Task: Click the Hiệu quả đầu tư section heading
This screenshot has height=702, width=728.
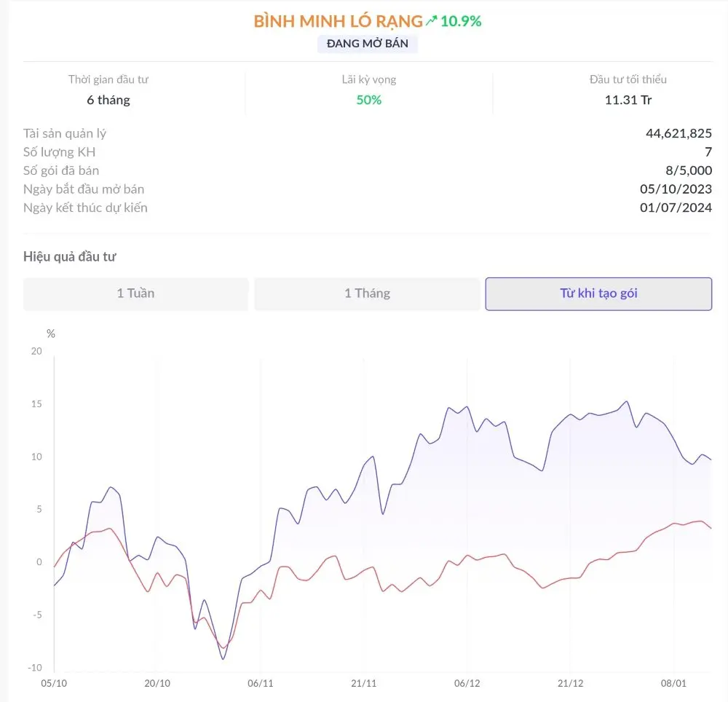Action: click(70, 257)
